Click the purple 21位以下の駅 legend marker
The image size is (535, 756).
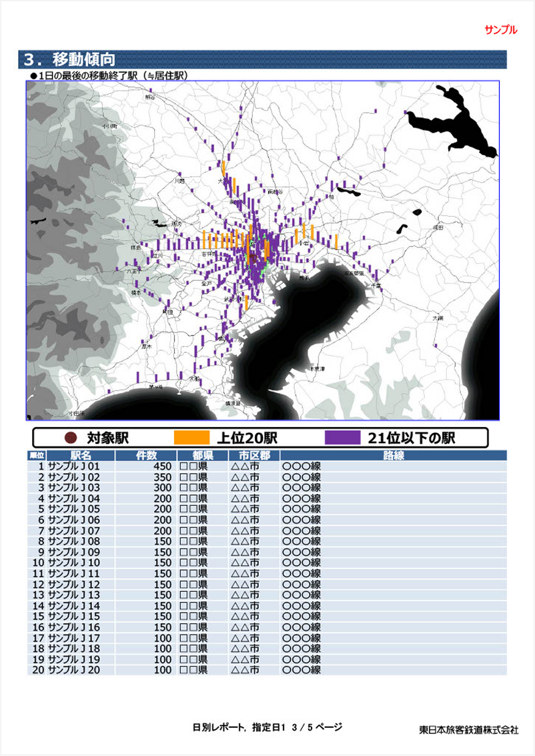342,436
